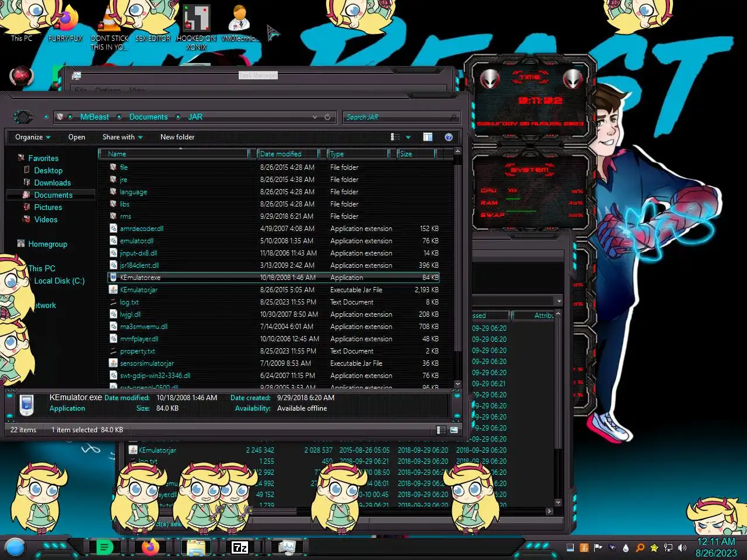Select Pictures in navigation pane
Screen dimensions: 747x560
(48, 207)
